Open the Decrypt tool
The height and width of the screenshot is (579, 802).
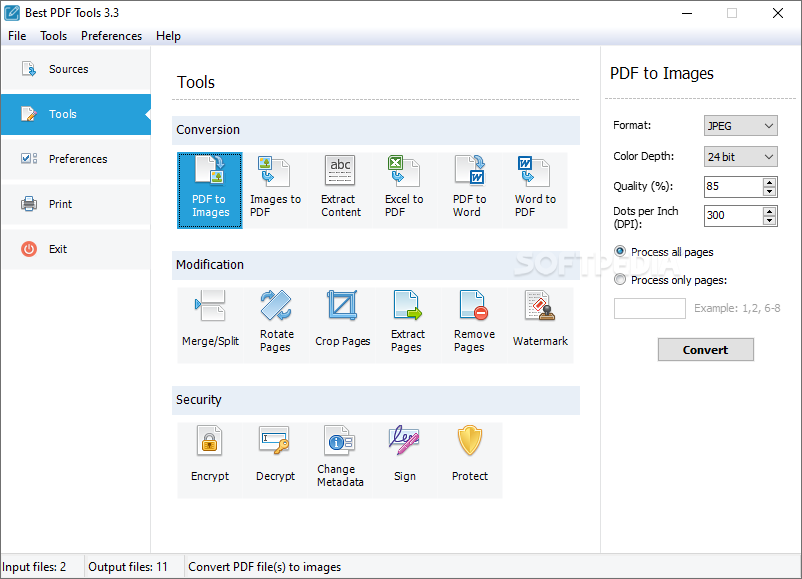click(x=275, y=460)
